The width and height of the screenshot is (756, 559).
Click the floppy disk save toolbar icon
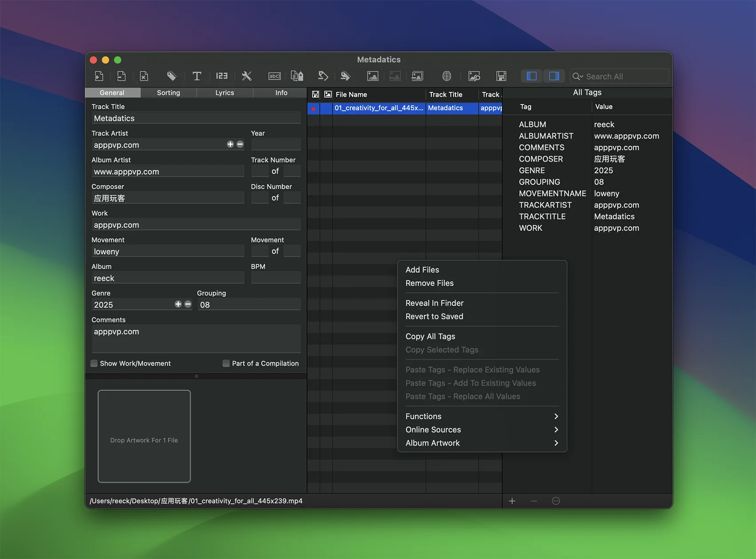click(501, 76)
